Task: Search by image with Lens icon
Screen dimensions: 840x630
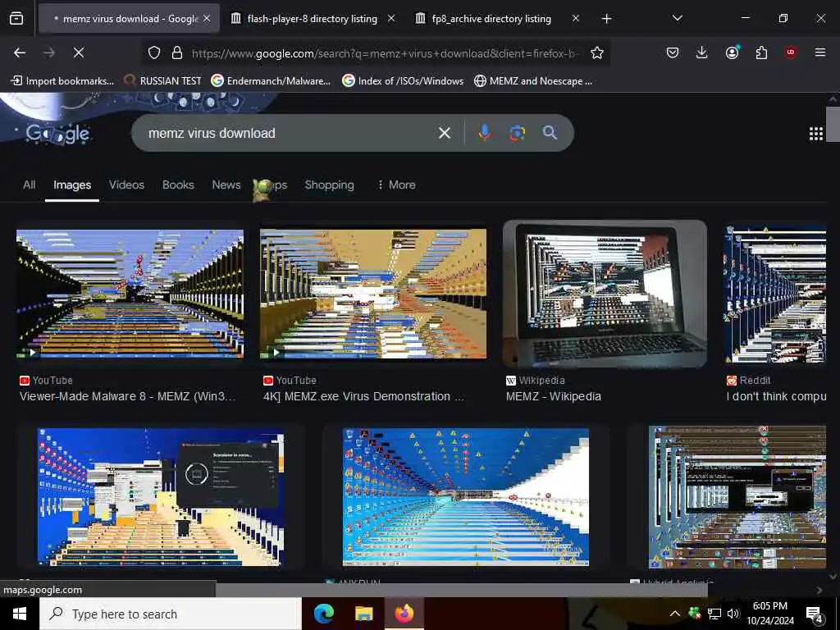Action: (x=517, y=133)
